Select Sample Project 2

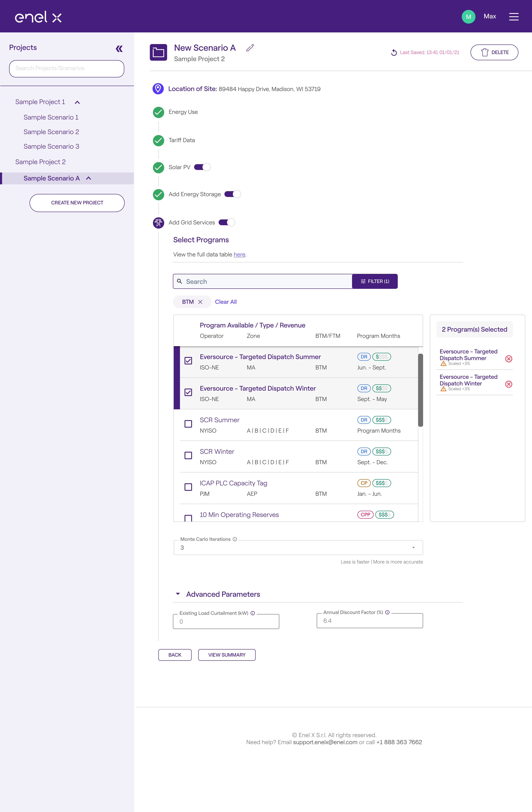point(40,162)
